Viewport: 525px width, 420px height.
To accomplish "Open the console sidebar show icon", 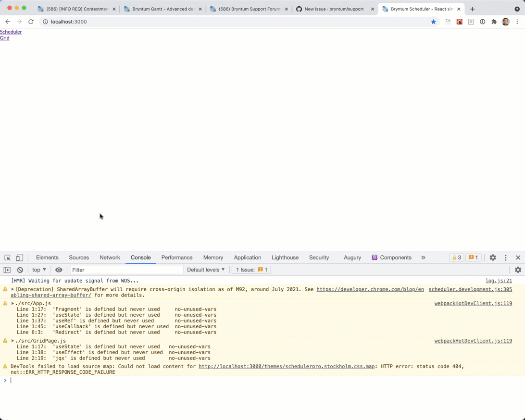I will 6,270.
